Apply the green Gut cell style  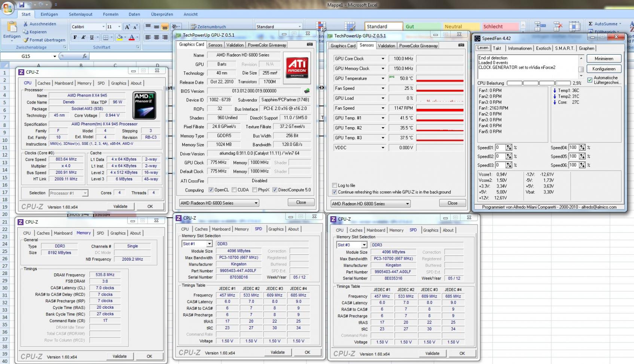pos(422,27)
